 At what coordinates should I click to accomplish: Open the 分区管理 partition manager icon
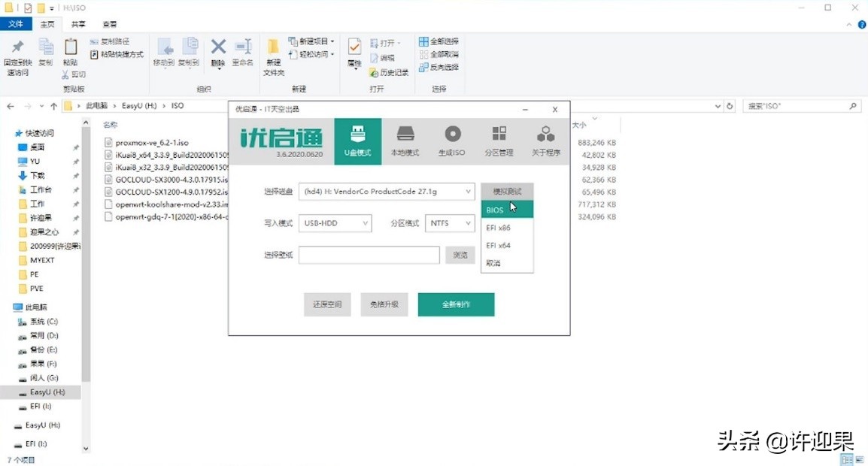[x=499, y=141]
